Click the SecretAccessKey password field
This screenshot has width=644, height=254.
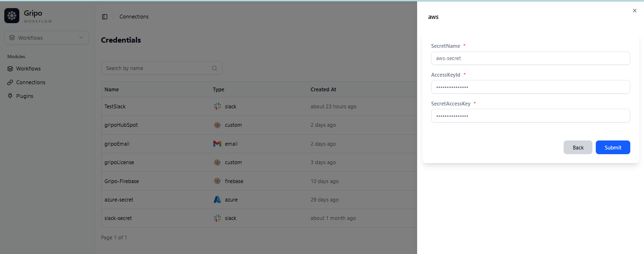[x=531, y=116]
